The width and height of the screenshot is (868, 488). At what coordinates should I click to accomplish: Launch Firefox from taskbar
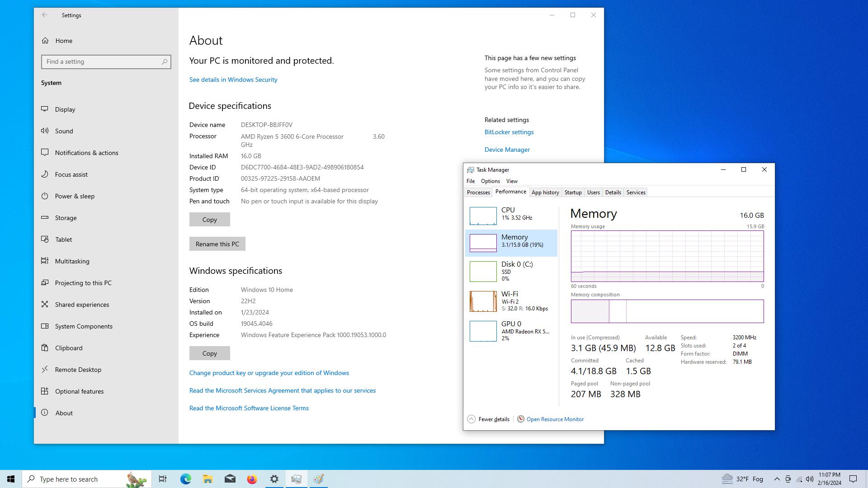tap(252, 479)
